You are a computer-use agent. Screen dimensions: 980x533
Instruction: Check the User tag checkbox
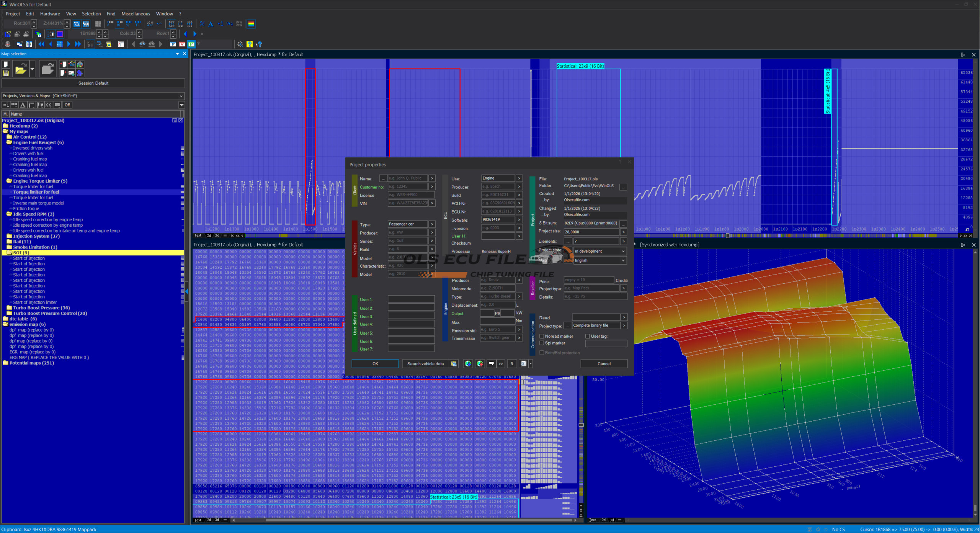tap(588, 336)
